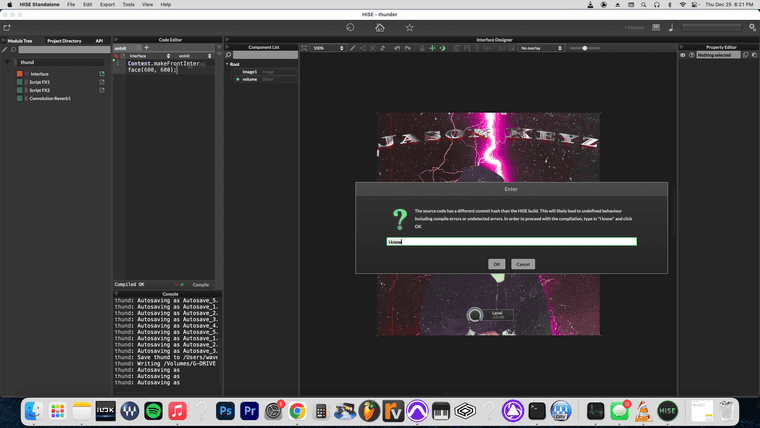Click the 'I know' text field in dialog
Screen dimensions: 760x428
[x=511, y=241]
